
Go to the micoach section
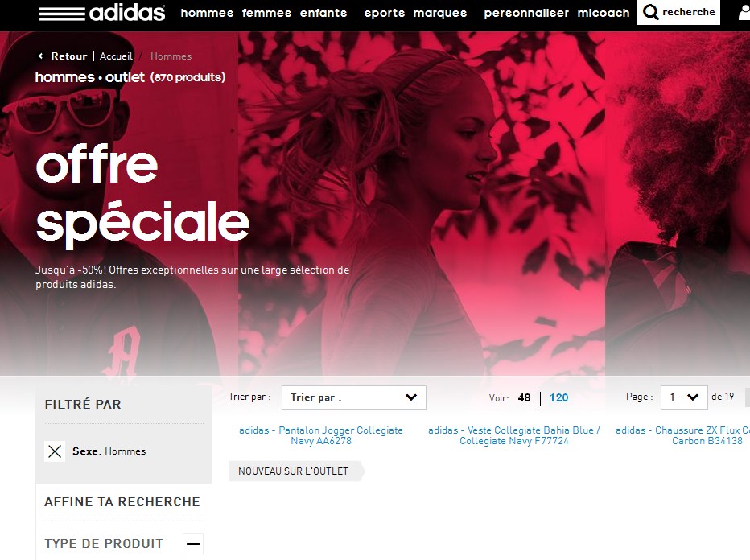[604, 13]
